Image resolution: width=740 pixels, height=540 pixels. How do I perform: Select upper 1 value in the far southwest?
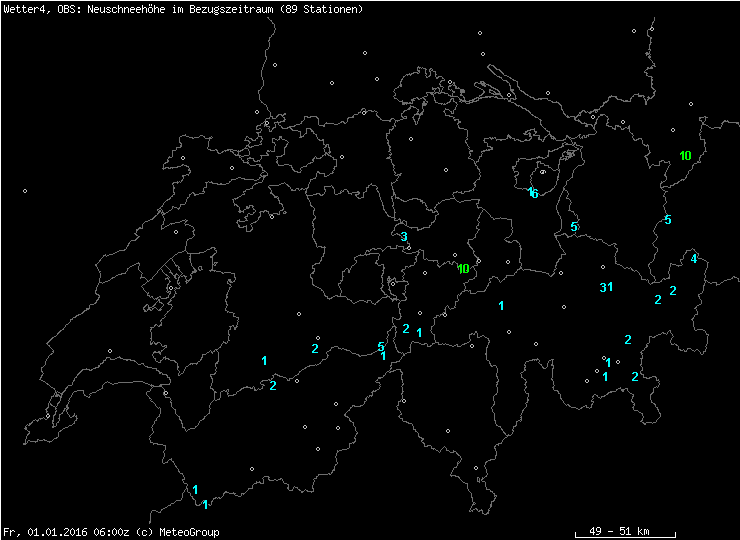tap(196, 490)
